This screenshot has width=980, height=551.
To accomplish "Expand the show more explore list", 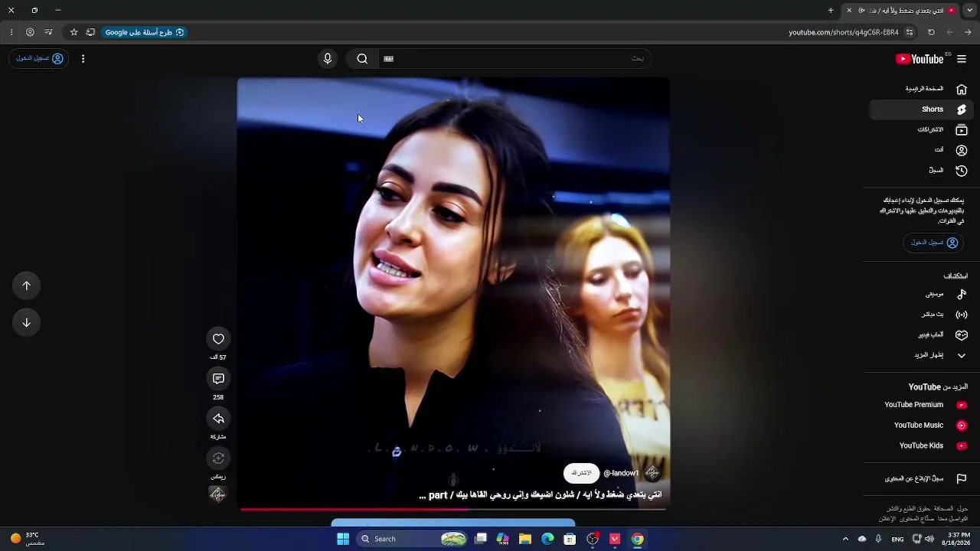I will coord(922,355).
